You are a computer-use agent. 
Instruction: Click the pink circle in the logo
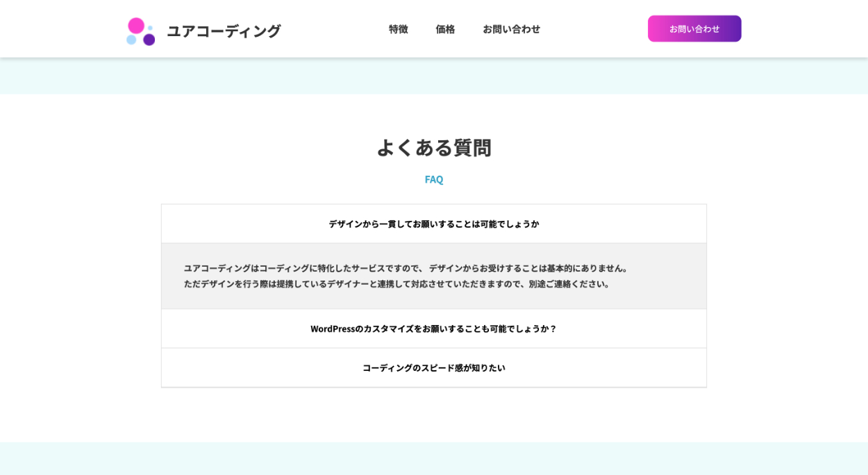(x=137, y=26)
